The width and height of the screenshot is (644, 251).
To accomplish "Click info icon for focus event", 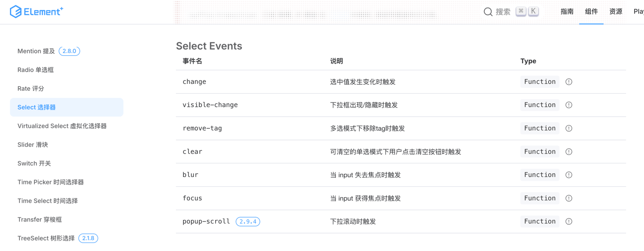I will coord(568,199).
